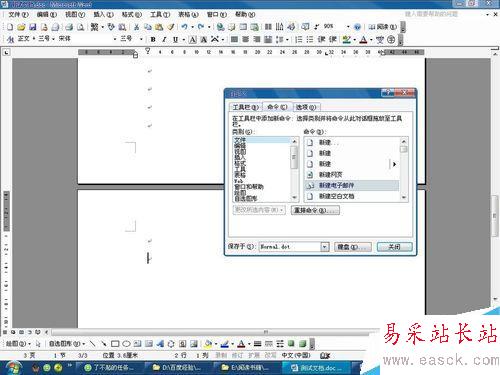This screenshot has width=500, height=375.
Task: Toggle Underline formatting
Action: (x=175, y=39)
